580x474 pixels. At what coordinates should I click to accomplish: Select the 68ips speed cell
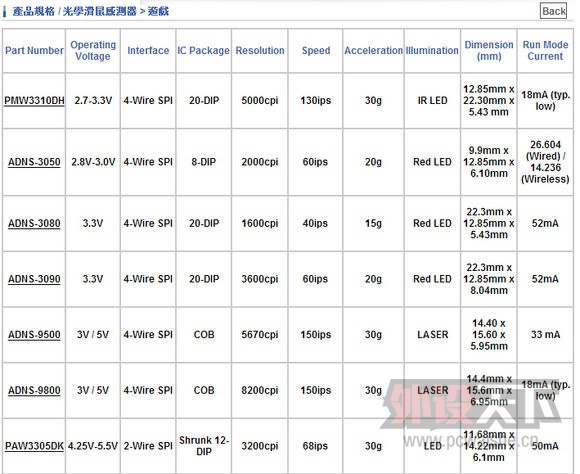pos(315,446)
